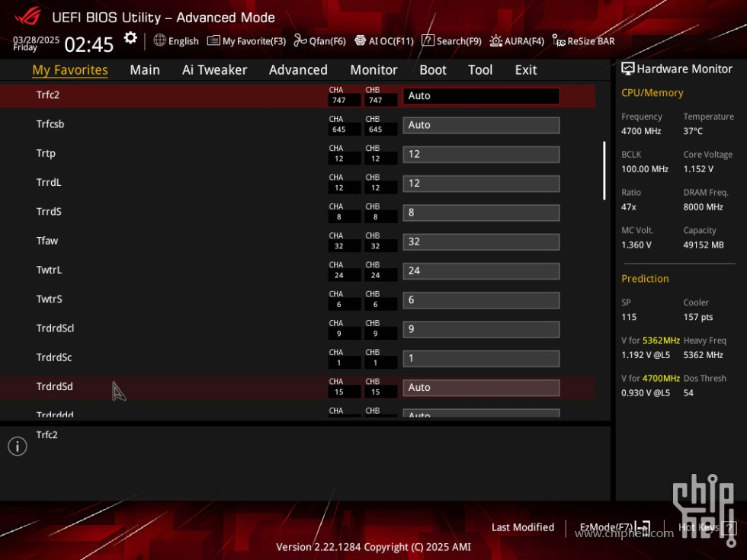The height and width of the screenshot is (560, 747).
Task: Switch to the Boot tab
Action: pyautogui.click(x=433, y=70)
